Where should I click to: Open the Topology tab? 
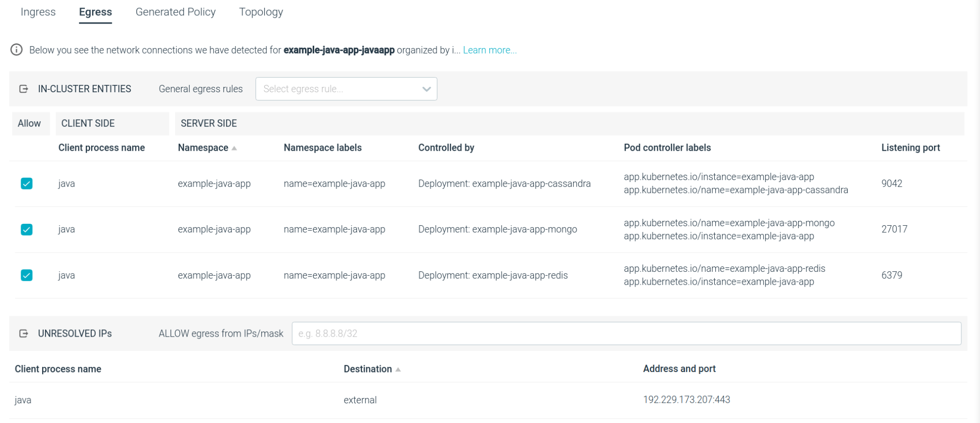pyautogui.click(x=261, y=12)
